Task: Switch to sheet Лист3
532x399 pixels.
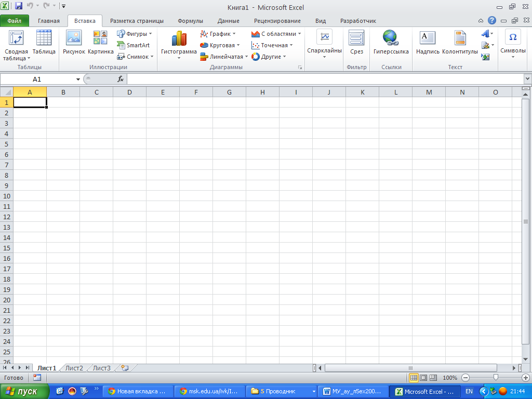Action: click(101, 368)
